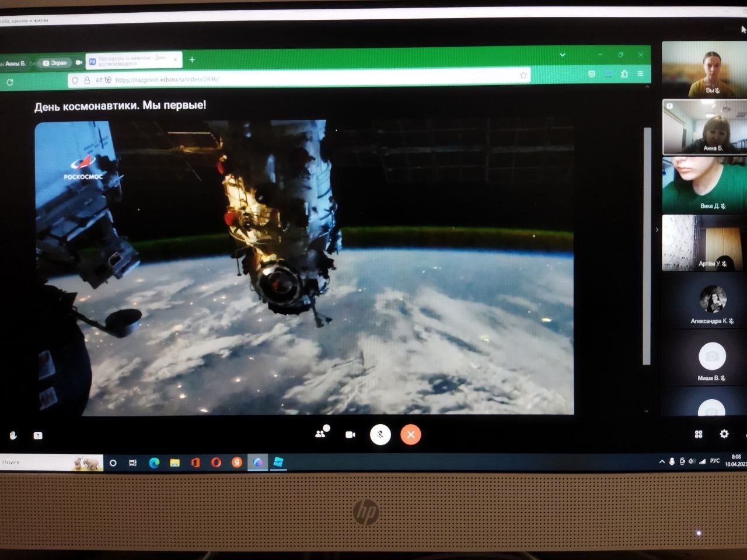Viewport: 747px width, 560px height.
Task: Select the Вика Д. participant video
Action: tap(705, 184)
